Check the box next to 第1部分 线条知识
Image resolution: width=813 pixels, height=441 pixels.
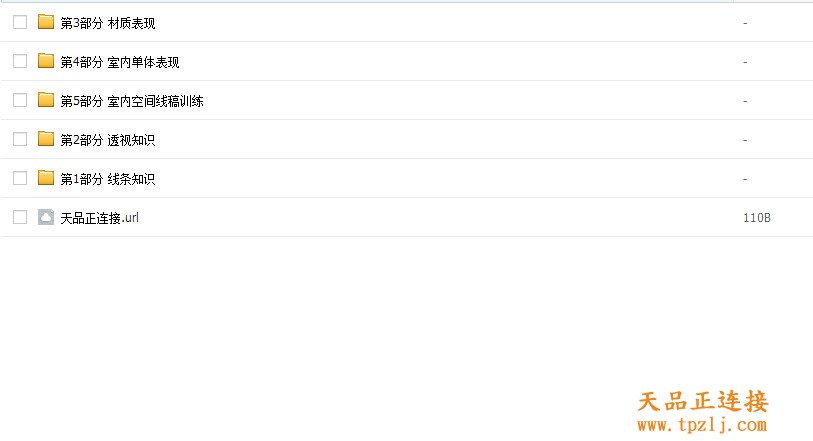[20, 178]
